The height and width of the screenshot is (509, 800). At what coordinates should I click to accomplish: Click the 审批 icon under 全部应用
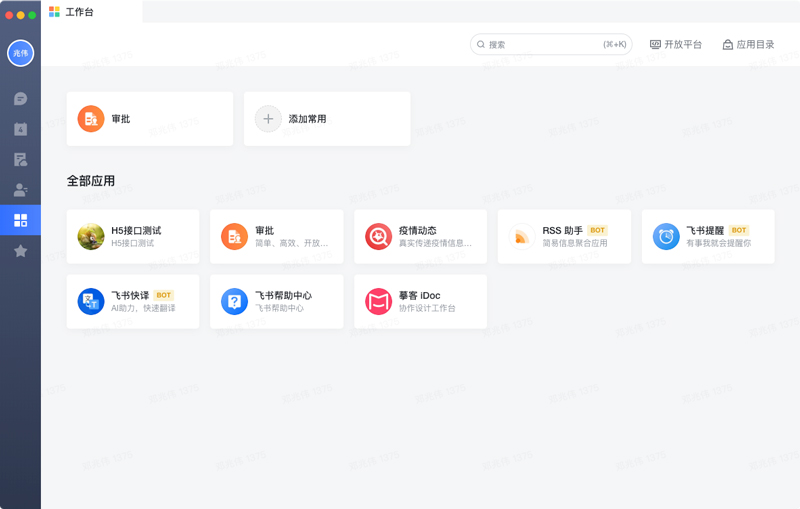pyautogui.click(x=234, y=237)
